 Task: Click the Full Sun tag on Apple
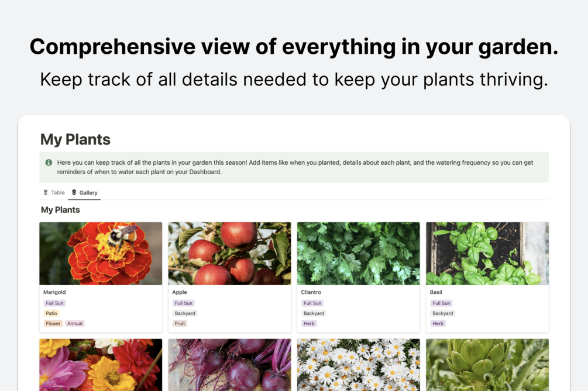tap(183, 303)
